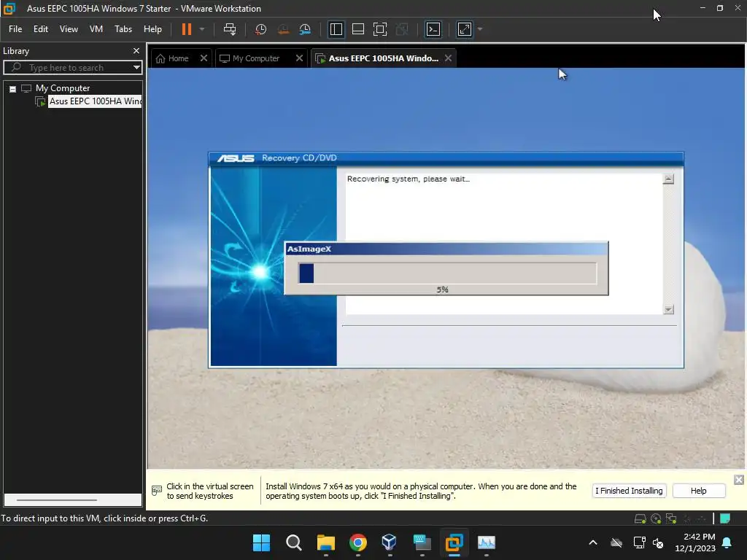Open the stretch mode dropdown arrow

[x=480, y=29]
